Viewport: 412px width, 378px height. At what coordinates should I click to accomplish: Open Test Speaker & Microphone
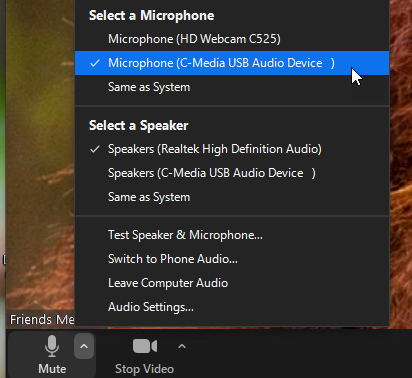[232, 235]
